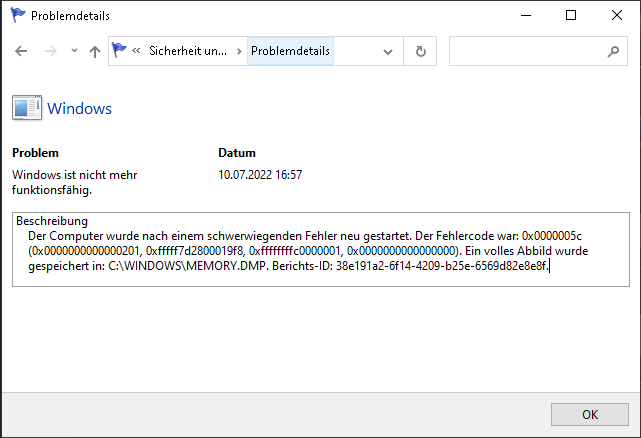Expand the hidden breadcrumb path chevrons
This screenshot has height=438, width=641.
pyautogui.click(x=136, y=51)
